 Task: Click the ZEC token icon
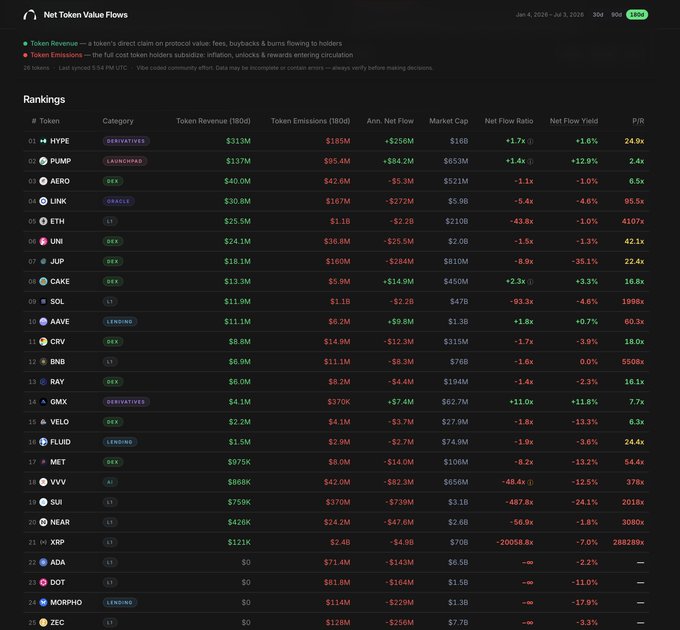click(x=43, y=623)
